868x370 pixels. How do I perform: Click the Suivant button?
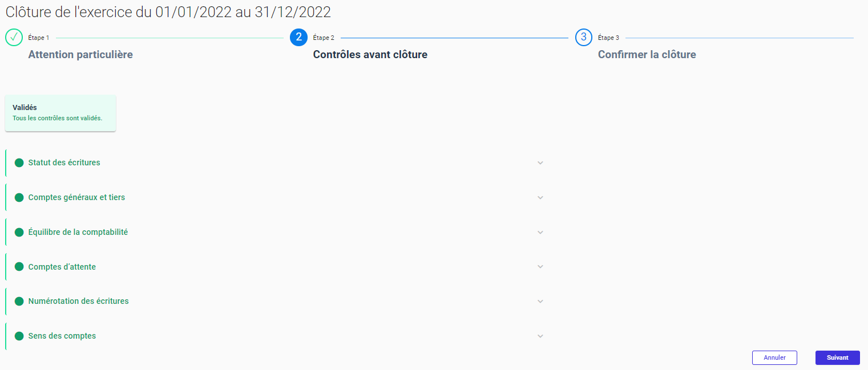pyautogui.click(x=837, y=357)
